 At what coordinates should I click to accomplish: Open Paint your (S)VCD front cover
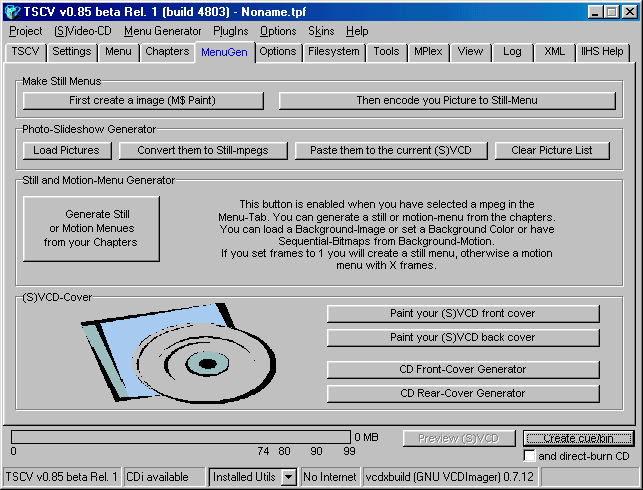point(462,314)
